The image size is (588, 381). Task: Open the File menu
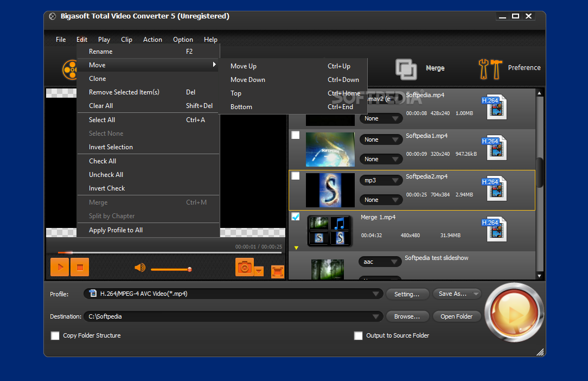pos(61,40)
